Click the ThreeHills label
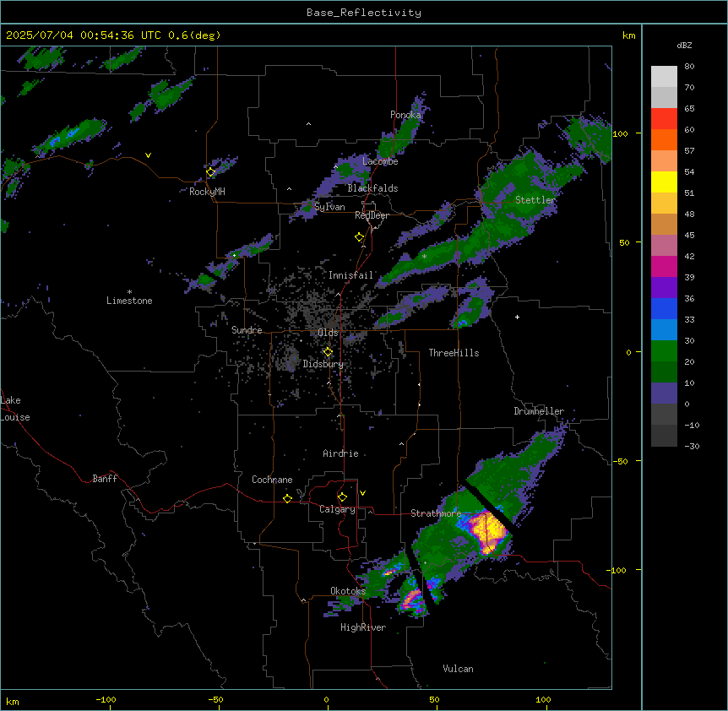The height and width of the screenshot is (711, 728). click(454, 353)
